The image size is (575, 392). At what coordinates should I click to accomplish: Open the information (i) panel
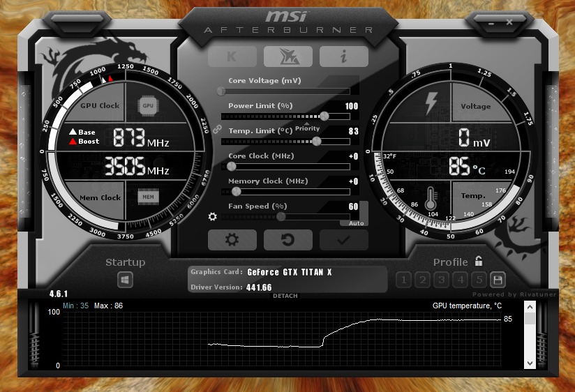point(343,56)
